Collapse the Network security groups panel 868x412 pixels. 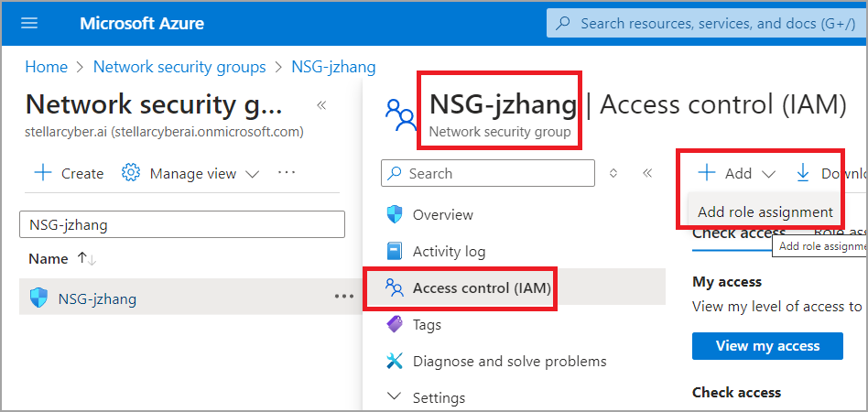click(x=321, y=105)
